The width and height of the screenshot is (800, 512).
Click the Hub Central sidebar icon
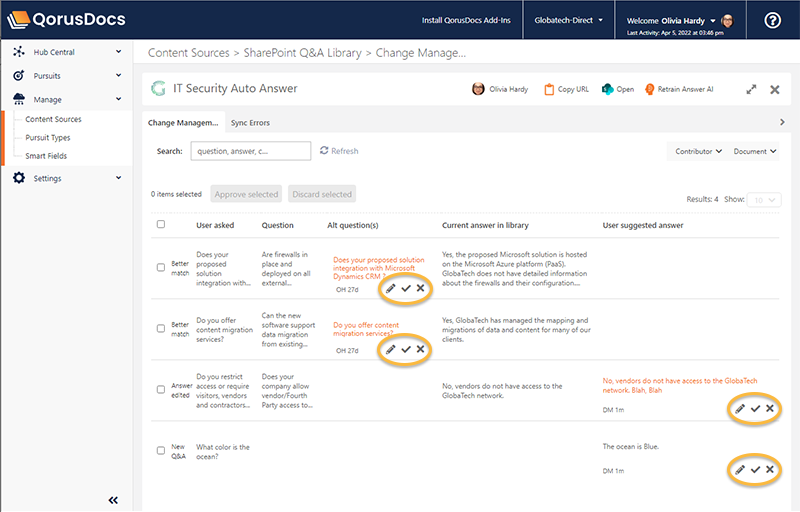click(x=19, y=52)
